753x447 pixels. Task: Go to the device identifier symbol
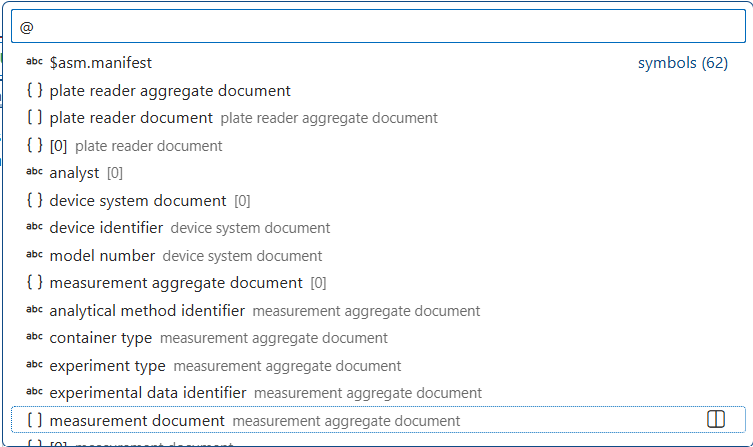[x=106, y=228]
